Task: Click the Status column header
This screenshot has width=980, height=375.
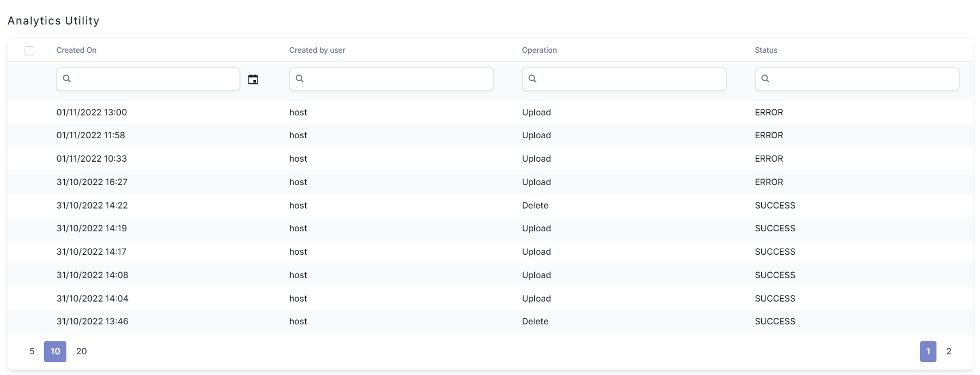Action: pyautogui.click(x=766, y=50)
